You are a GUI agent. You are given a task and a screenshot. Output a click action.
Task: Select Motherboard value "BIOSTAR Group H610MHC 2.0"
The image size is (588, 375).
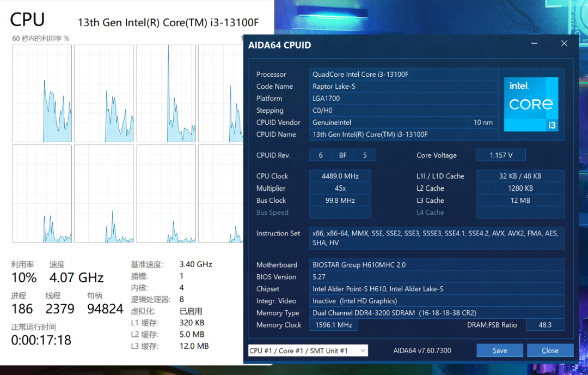coord(437,265)
